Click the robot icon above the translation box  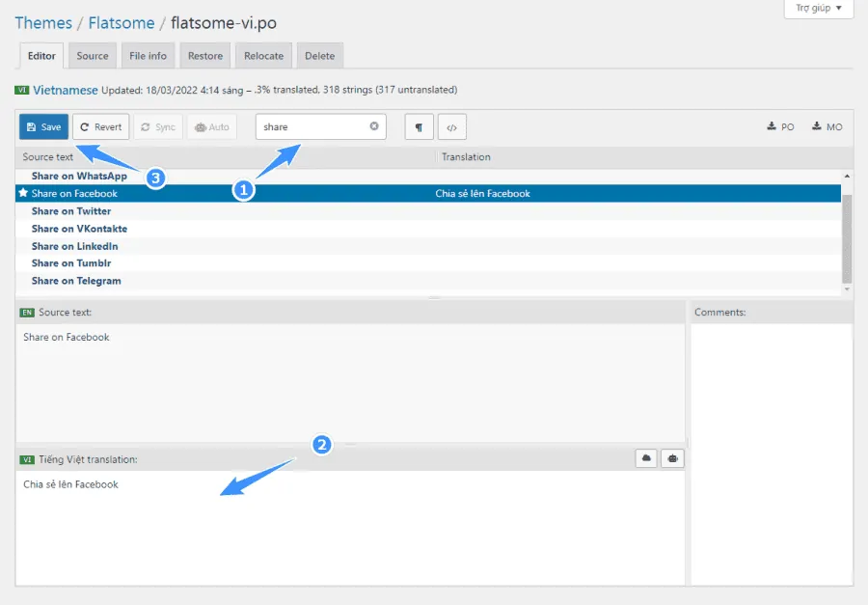(672, 458)
